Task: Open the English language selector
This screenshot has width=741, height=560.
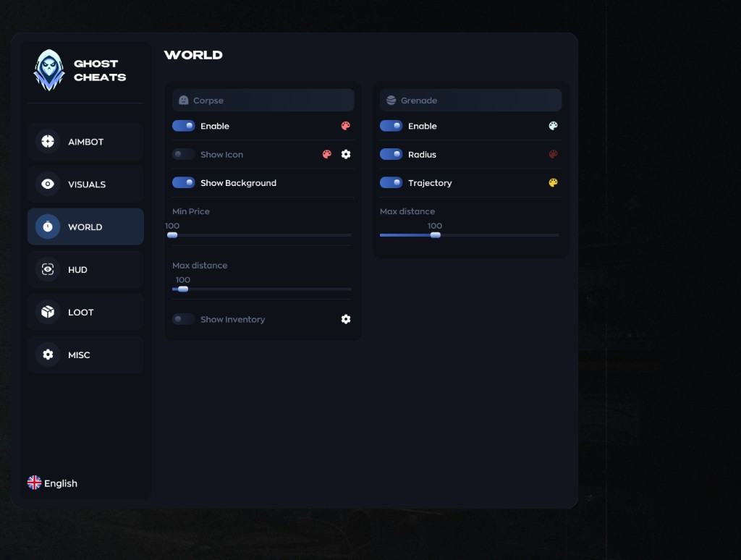Action: tap(52, 483)
